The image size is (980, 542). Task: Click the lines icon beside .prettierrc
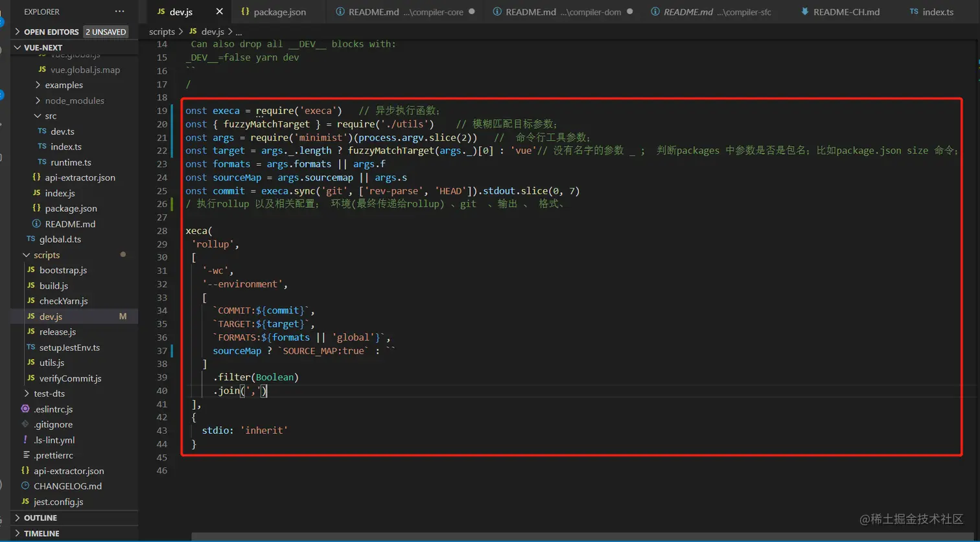tap(25, 455)
